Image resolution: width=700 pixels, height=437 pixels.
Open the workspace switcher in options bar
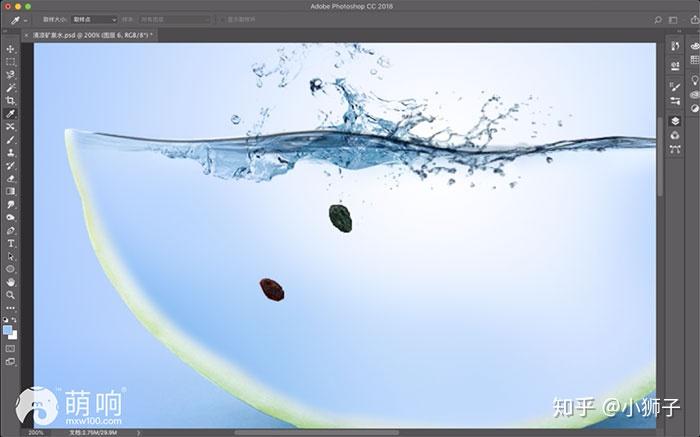coord(673,20)
